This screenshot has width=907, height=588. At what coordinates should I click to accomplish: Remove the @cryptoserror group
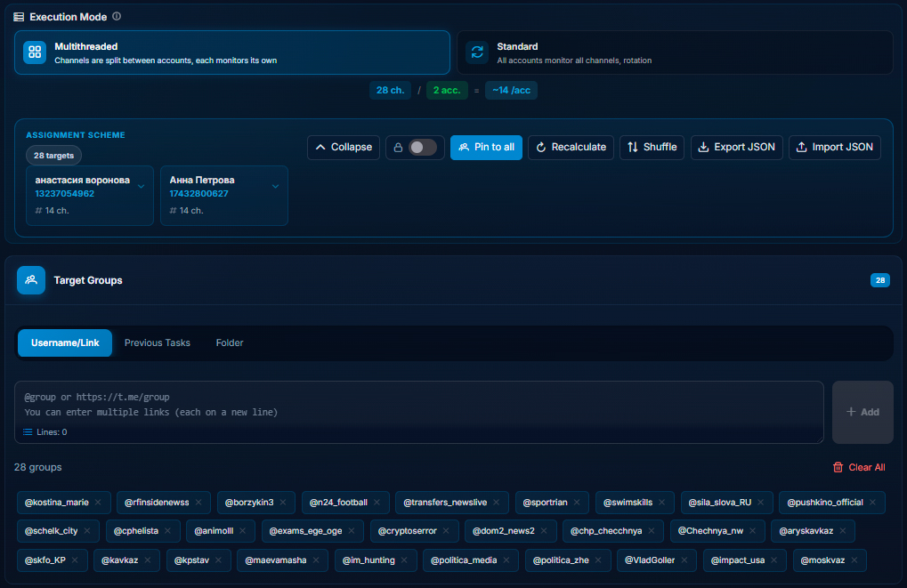pos(446,531)
